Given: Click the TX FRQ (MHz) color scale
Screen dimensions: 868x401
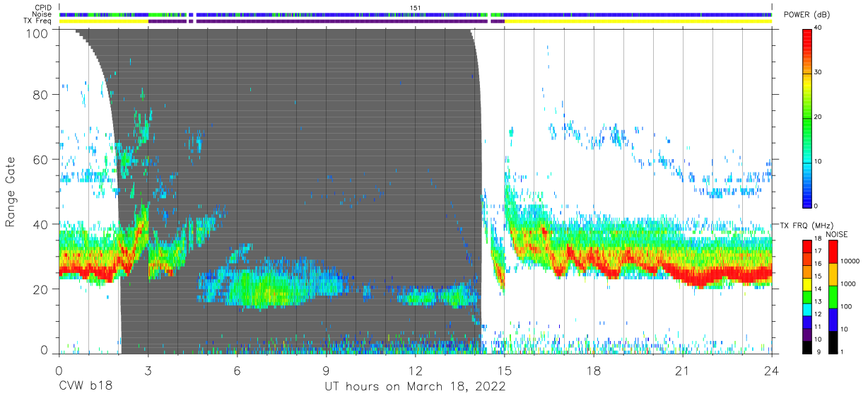Looking at the screenshot, I should point(808,297).
